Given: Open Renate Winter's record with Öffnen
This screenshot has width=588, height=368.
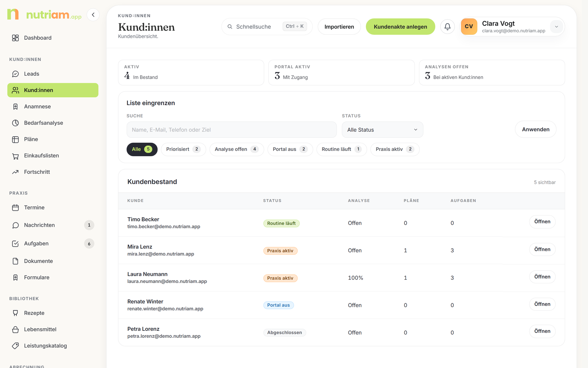Looking at the screenshot, I should tap(542, 304).
